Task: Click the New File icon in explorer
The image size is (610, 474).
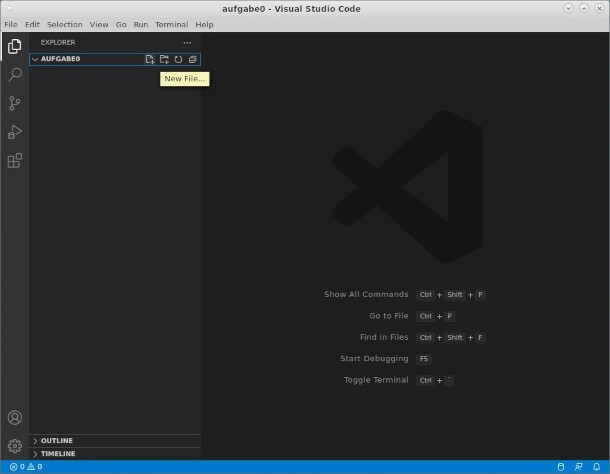Action: 150,59
